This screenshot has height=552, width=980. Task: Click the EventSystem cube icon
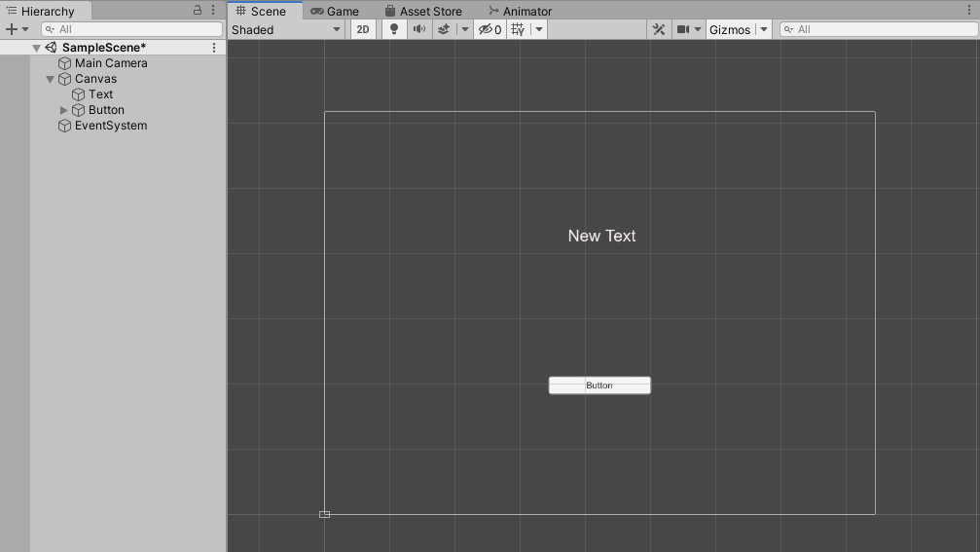(x=64, y=126)
